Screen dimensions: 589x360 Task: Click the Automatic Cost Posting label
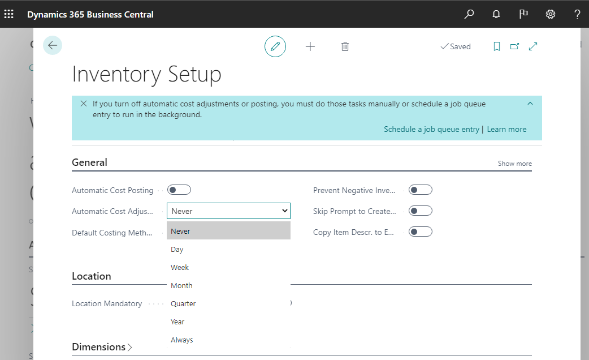(x=112, y=190)
